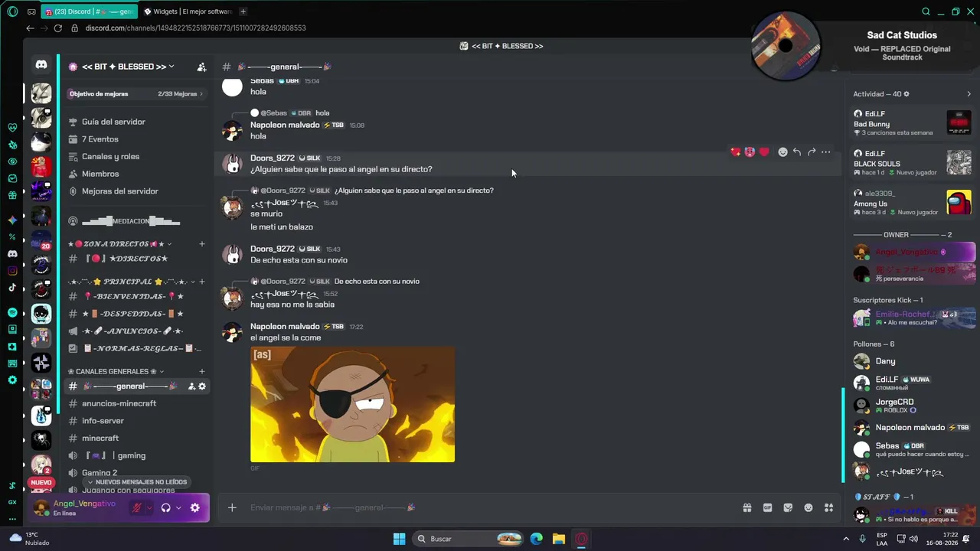Collapse the PRINCIPAL category
This screenshot has width=980, height=551.
pyautogui.click(x=131, y=282)
